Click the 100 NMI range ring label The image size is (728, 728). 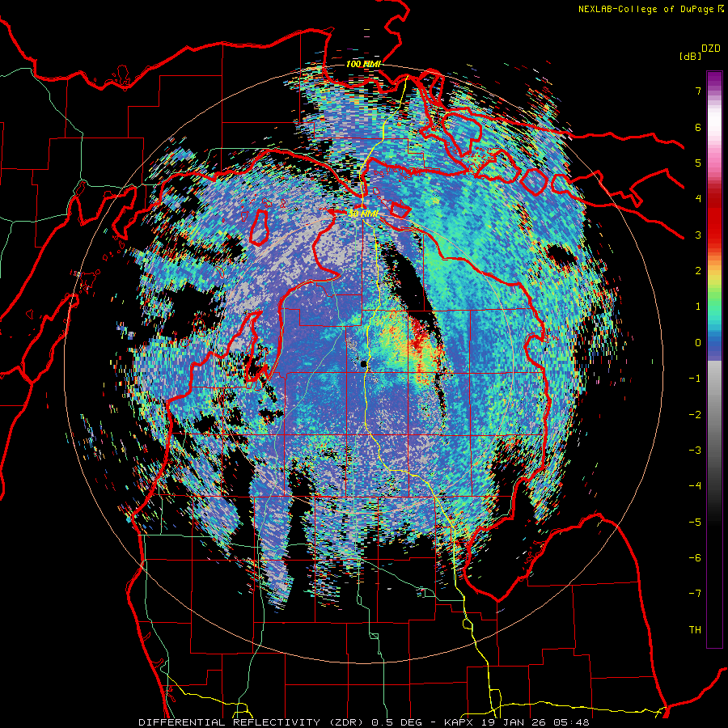tap(363, 64)
